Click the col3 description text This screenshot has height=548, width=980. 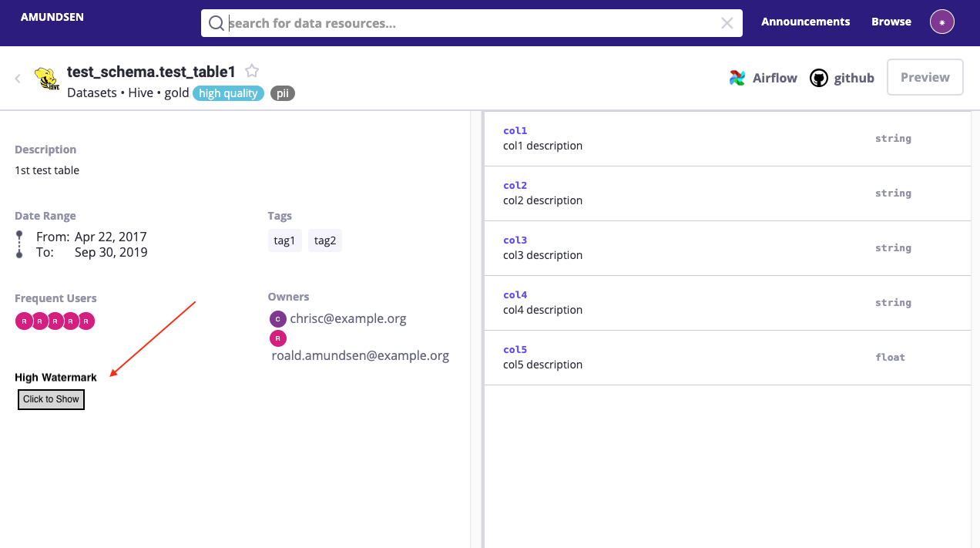[x=543, y=255]
